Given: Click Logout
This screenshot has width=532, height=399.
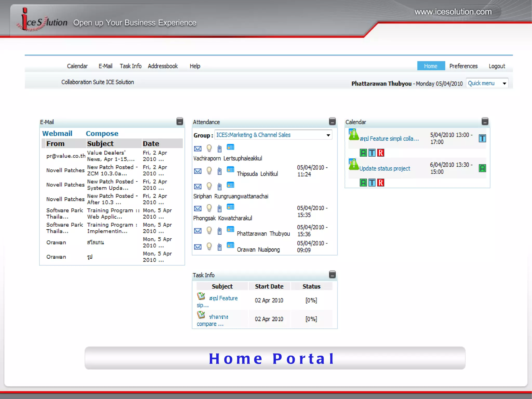Looking at the screenshot, I should coord(497,66).
